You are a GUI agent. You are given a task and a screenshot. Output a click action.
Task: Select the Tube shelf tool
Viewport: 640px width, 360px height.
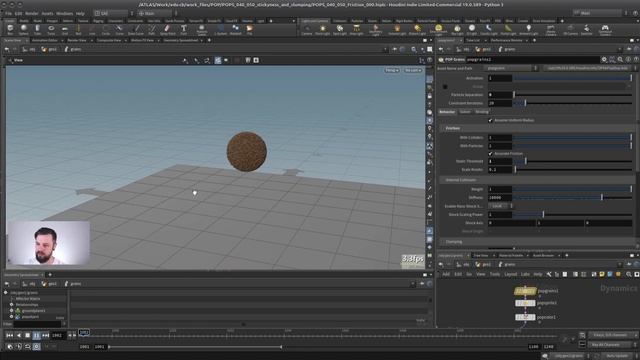(x=38, y=29)
